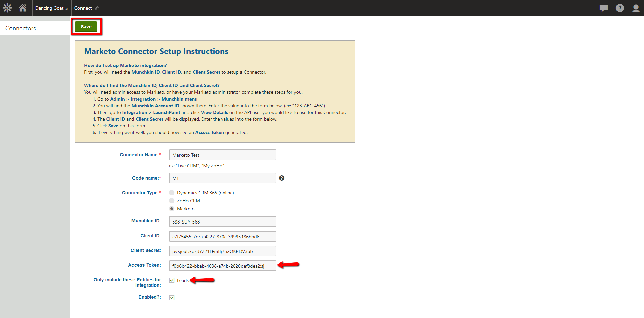Click the 'Where do I find the Munchkin ID' question
The width and height of the screenshot is (644, 318).
(152, 85)
